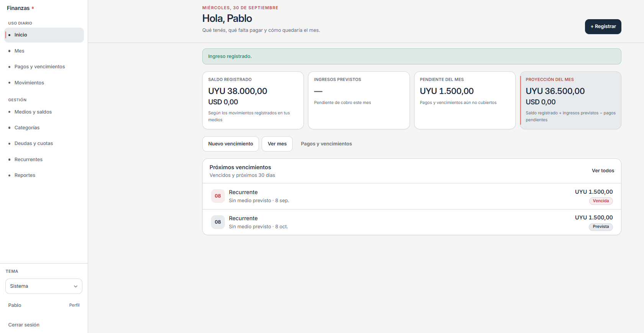
Task: Navigate to Pagos y vencimientos in sidebar
Action: pyautogui.click(x=44, y=67)
